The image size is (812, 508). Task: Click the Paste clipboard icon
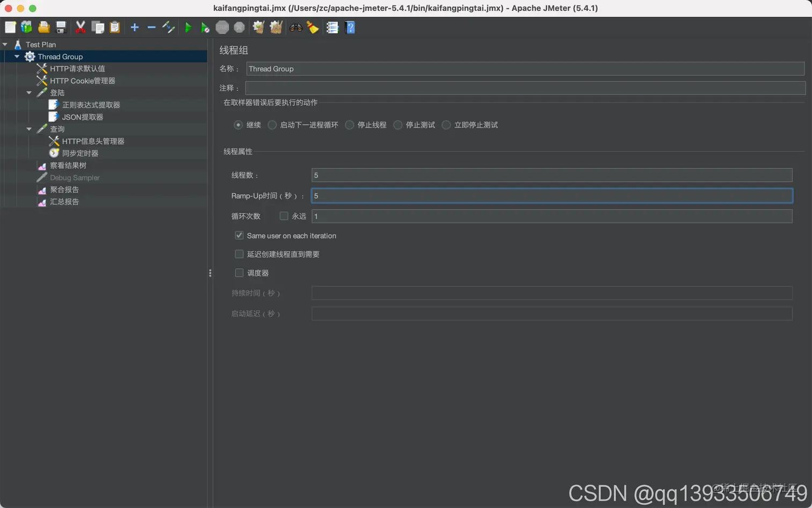tap(115, 27)
